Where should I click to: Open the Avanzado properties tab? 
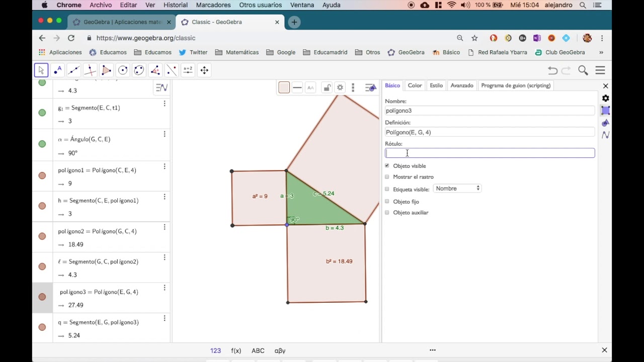462,85
